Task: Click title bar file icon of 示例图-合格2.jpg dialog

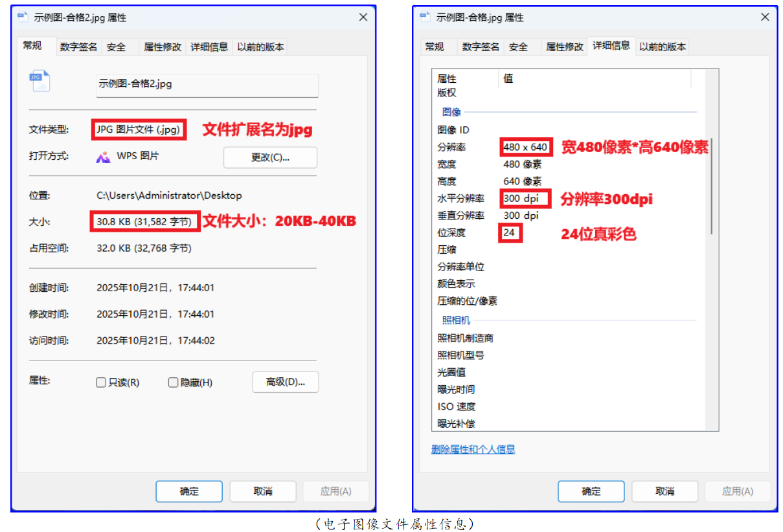Action: tap(23, 18)
